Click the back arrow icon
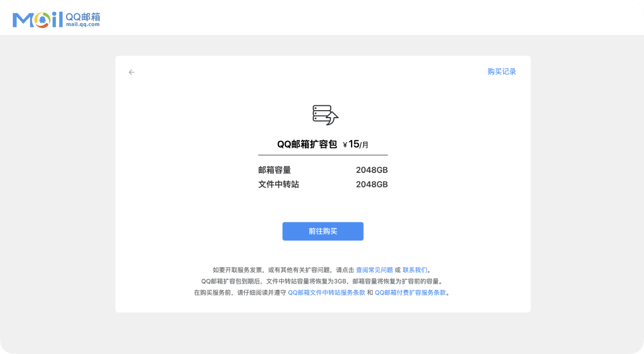The width and height of the screenshot is (644, 354). (131, 72)
